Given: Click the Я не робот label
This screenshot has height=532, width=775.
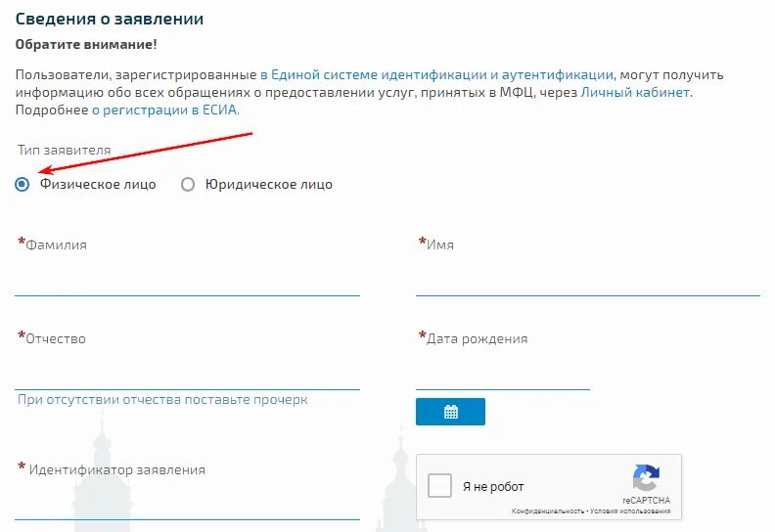Looking at the screenshot, I should coord(493,487).
